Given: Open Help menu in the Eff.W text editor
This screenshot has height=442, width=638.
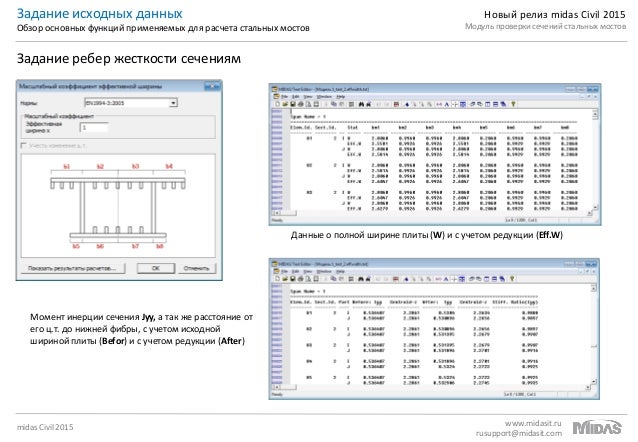Looking at the screenshot, I should 341,96.
